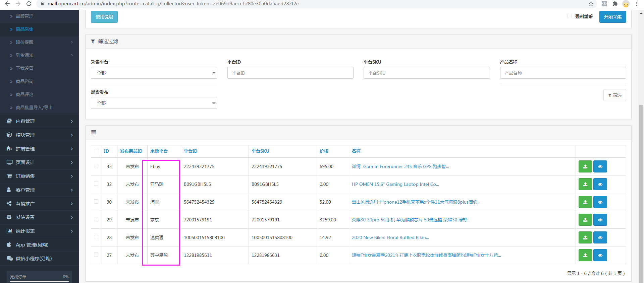Expand the 内容管理 sidebar menu

[x=39, y=121]
